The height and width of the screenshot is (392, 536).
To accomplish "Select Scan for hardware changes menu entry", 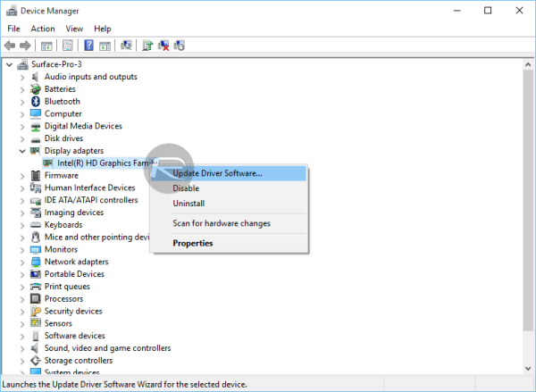I will 229,223.
